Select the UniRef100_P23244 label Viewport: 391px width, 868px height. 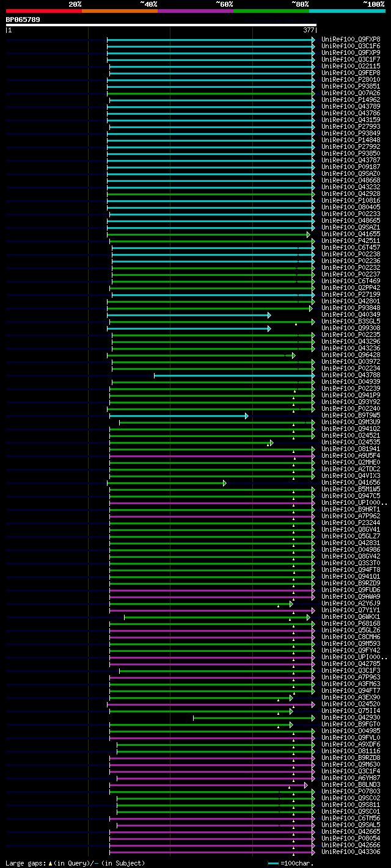(x=351, y=523)
